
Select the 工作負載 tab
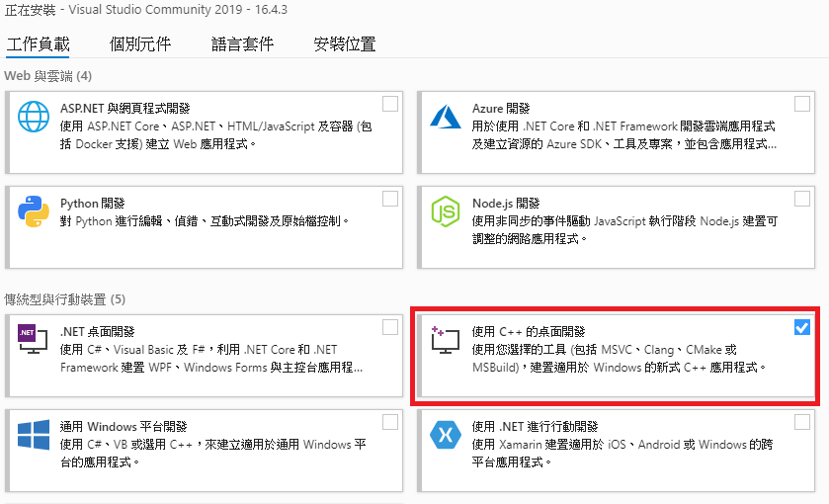39,43
